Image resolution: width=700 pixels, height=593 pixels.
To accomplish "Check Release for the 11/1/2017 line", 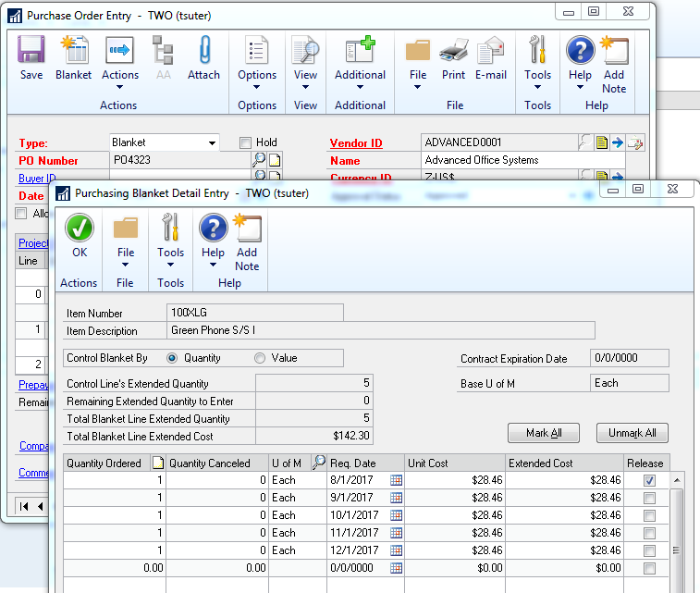I will pyautogui.click(x=649, y=533).
